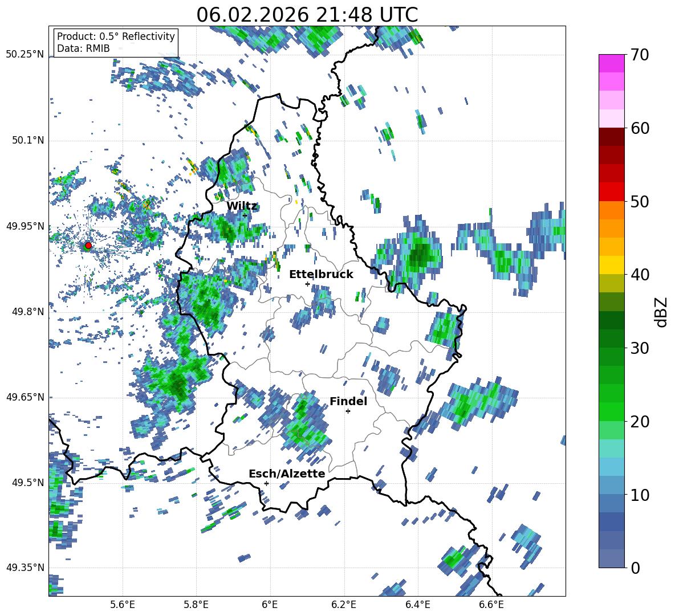
Task: Click the Findel station cross marker
Action: 348,411
